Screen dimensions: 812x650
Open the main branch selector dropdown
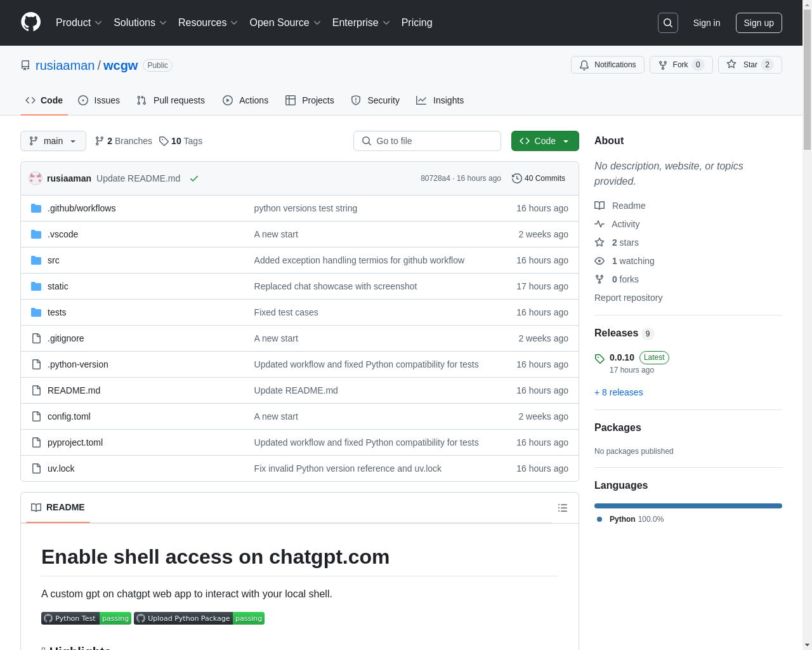(53, 141)
